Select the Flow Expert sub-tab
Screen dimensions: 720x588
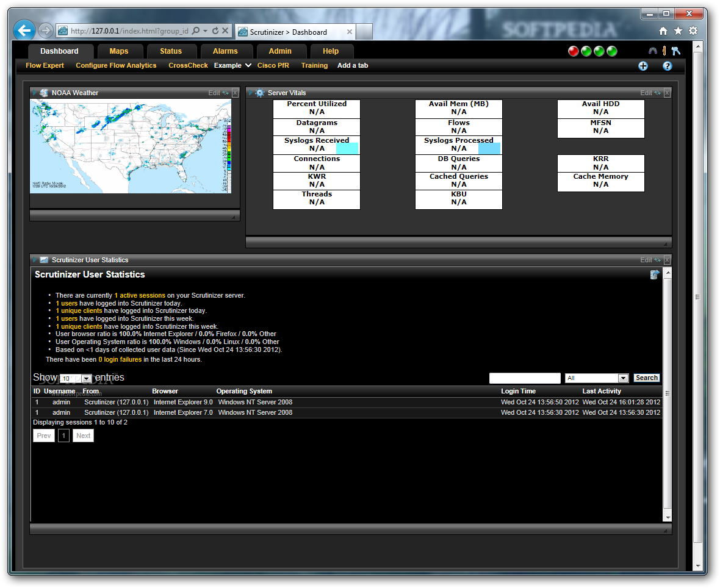[x=45, y=66]
